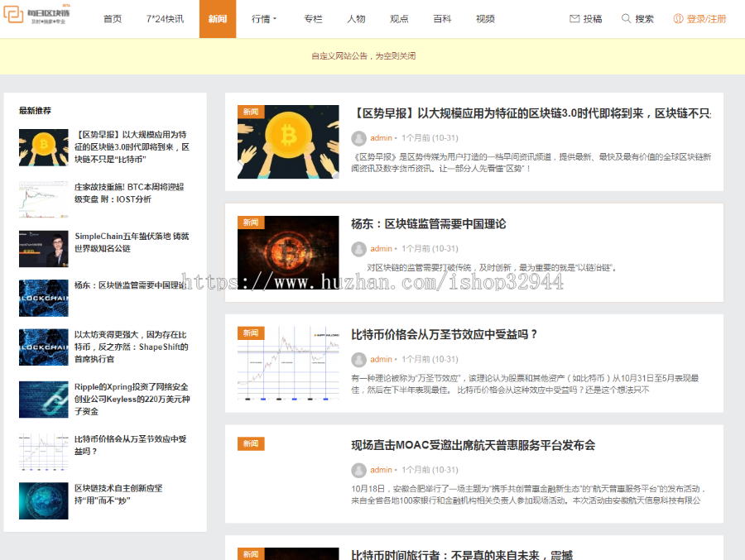Open sidebar thumbnail for Ripple Xpring article
Image resolution: width=745 pixels, height=560 pixels.
coord(44,400)
